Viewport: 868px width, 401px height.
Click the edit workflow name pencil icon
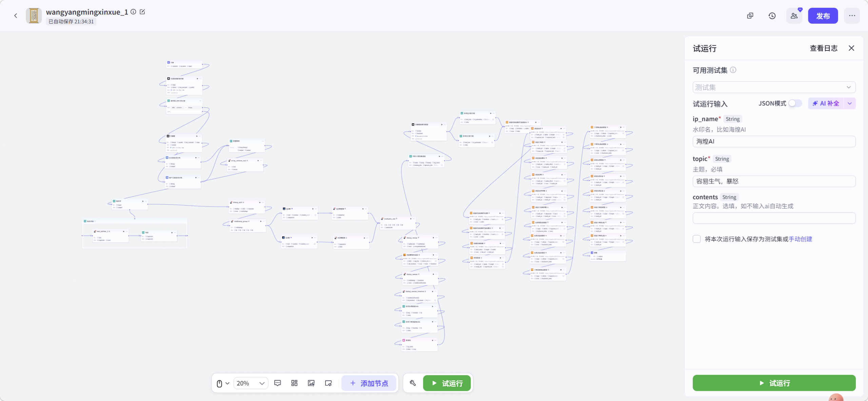coord(142,12)
